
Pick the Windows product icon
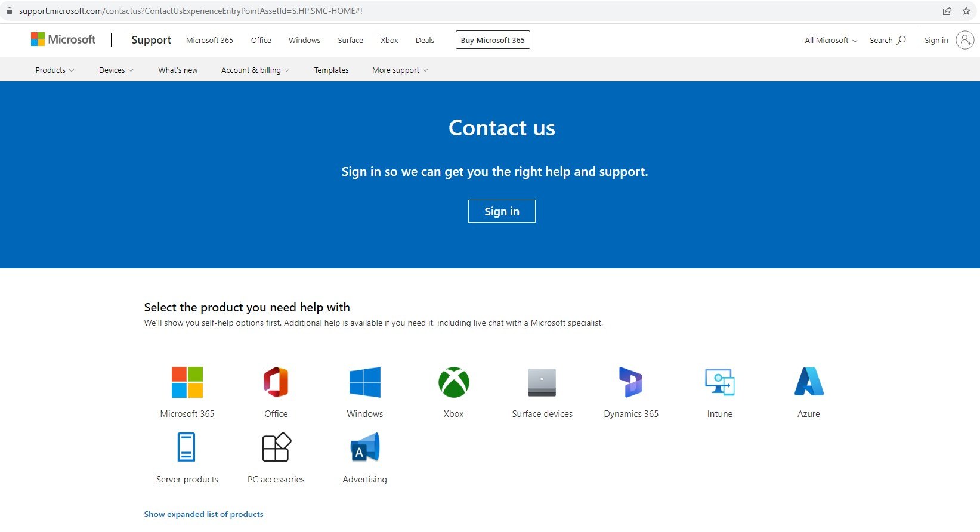(365, 382)
